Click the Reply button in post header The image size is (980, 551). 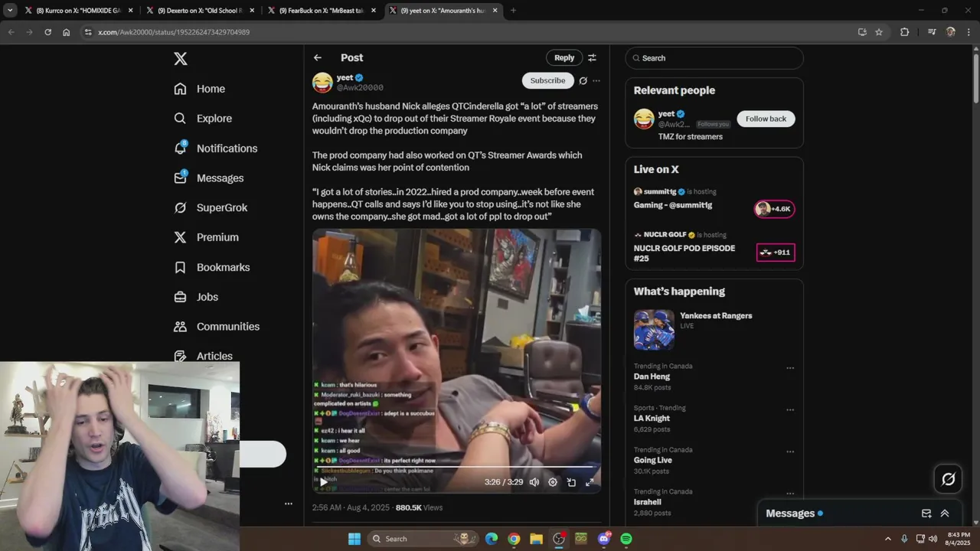tap(564, 57)
